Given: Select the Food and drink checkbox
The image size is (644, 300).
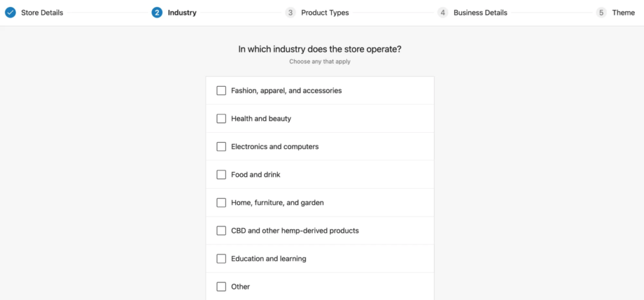Looking at the screenshot, I should tap(221, 175).
